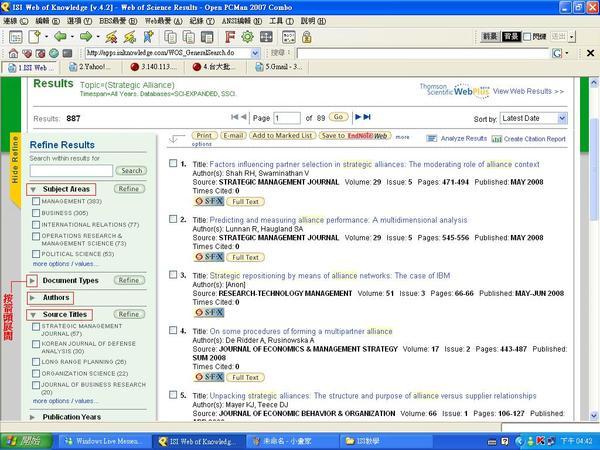This screenshot has width=600, height=450.
Task: Expand the Authors section triangle
Action: pyautogui.click(x=32, y=298)
